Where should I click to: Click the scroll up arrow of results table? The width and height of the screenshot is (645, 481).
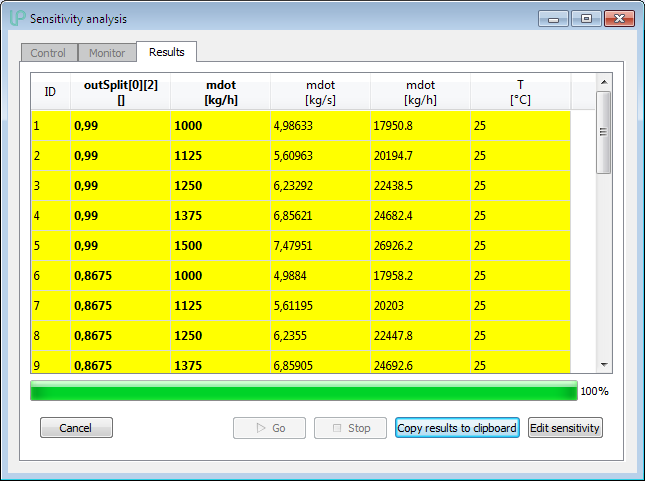[x=603, y=82]
